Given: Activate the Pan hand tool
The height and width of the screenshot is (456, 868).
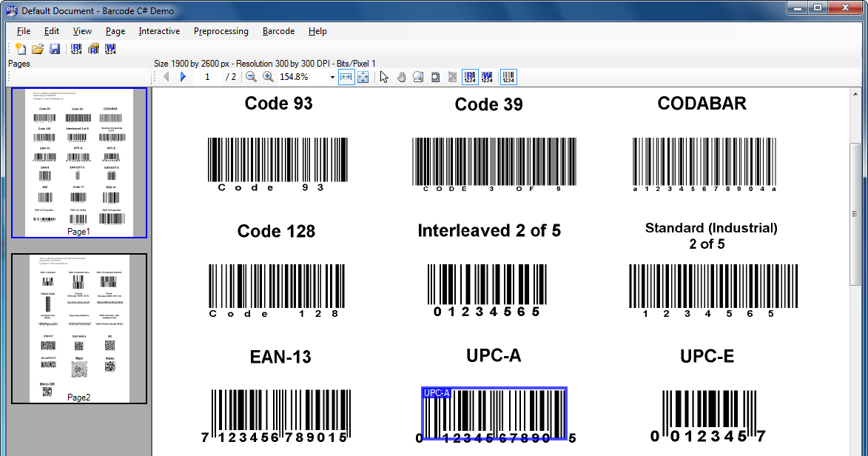Looking at the screenshot, I should 401,76.
